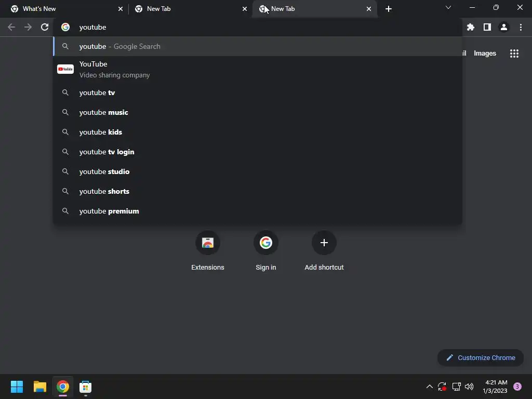Open the Sign in shortcut tile
This screenshot has height=399, width=532.
point(266,251)
